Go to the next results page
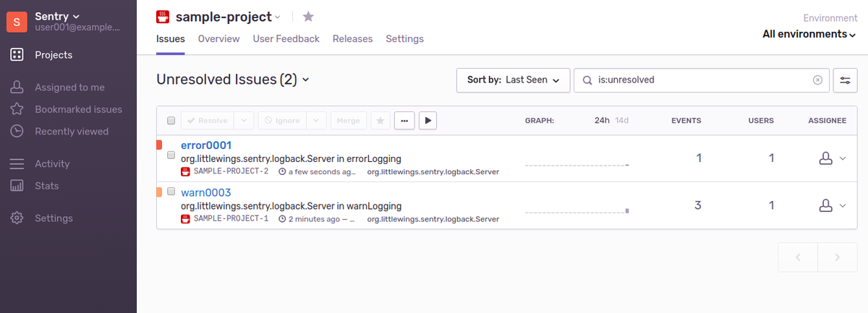 pos(837,257)
